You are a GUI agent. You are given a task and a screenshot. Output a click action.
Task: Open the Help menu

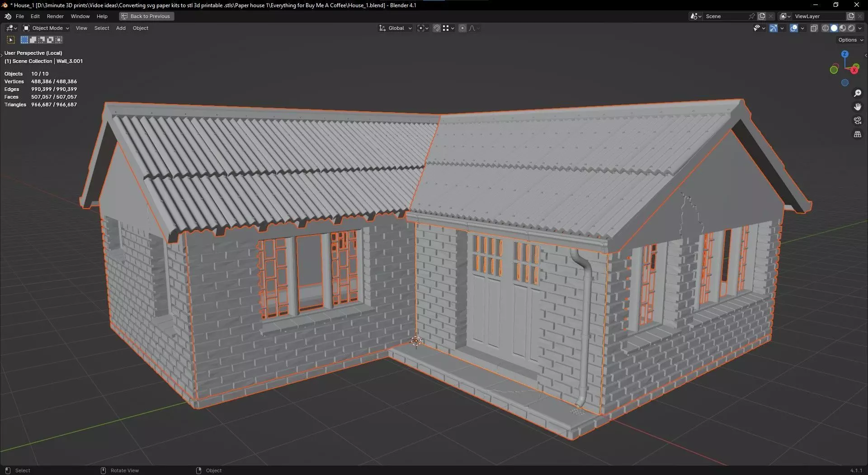pyautogui.click(x=102, y=16)
